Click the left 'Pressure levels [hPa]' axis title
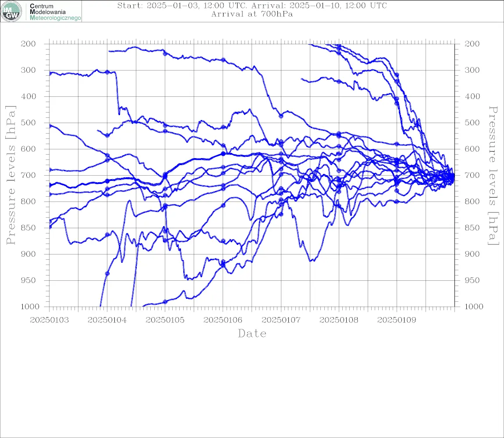Image resolution: width=504 pixels, height=438 pixels. pos(11,175)
